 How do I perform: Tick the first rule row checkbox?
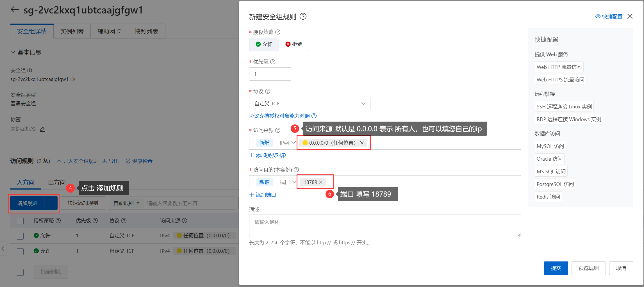tap(20, 236)
